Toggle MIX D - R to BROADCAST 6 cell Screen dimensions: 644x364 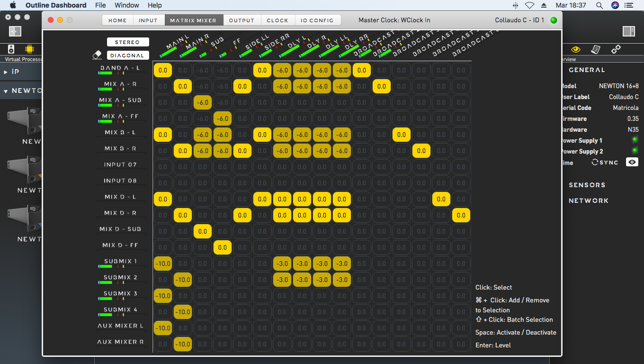pyautogui.click(x=461, y=215)
